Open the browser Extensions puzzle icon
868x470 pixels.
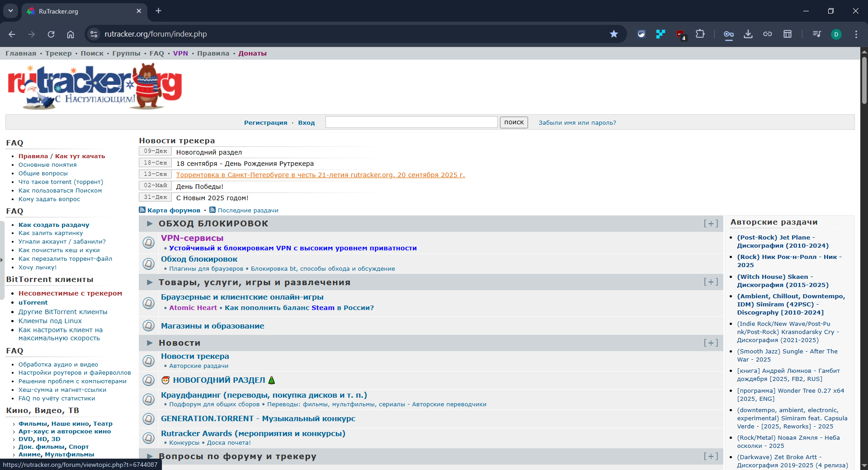point(700,34)
